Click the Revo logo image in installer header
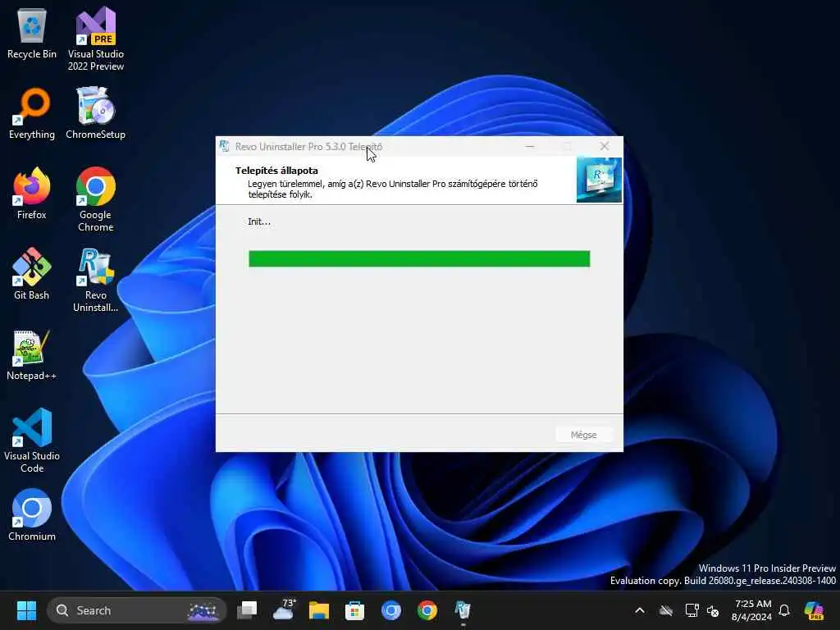The image size is (840, 630). click(599, 180)
